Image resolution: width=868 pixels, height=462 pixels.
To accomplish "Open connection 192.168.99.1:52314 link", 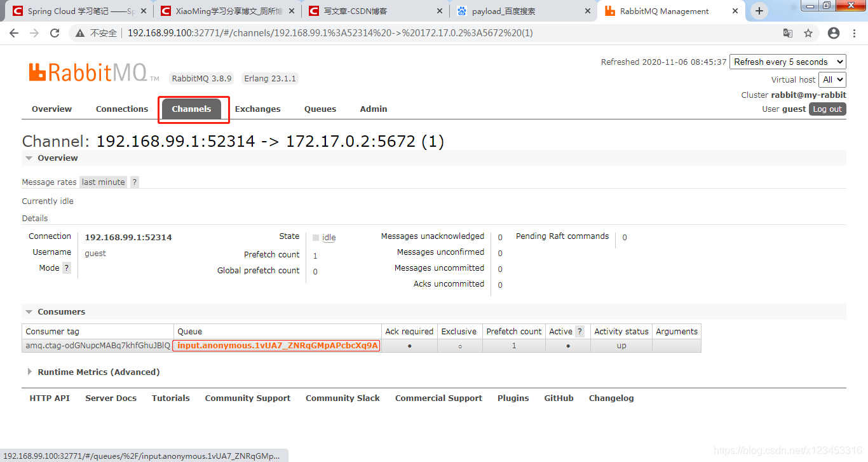I will coord(128,237).
